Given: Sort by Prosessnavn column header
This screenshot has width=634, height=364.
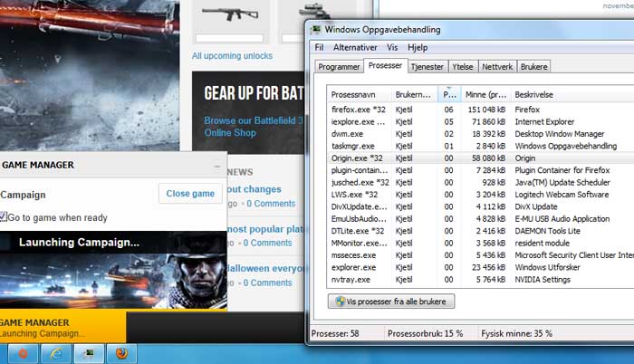Looking at the screenshot, I should 359,95.
